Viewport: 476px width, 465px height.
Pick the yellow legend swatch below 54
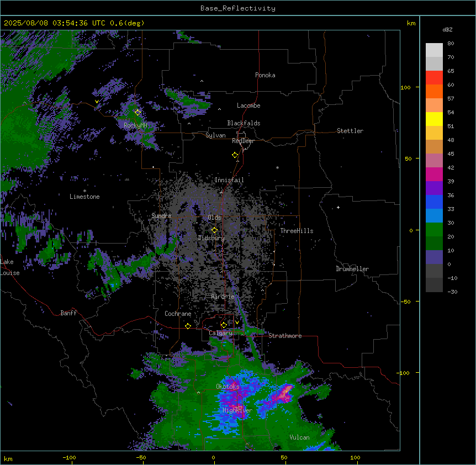pos(434,119)
